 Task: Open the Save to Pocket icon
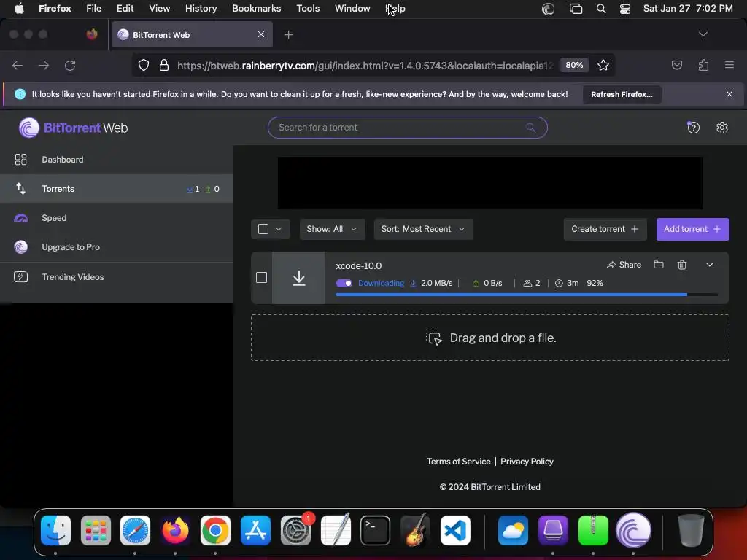coord(676,65)
